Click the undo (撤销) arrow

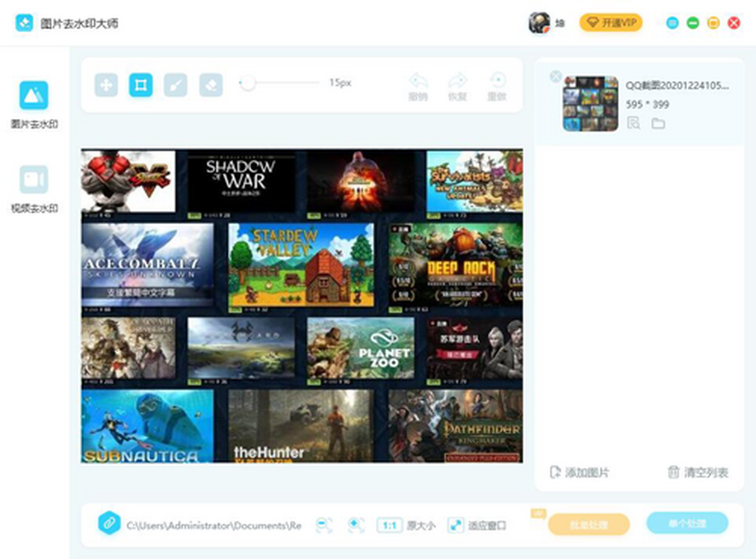click(x=418, y=82)
